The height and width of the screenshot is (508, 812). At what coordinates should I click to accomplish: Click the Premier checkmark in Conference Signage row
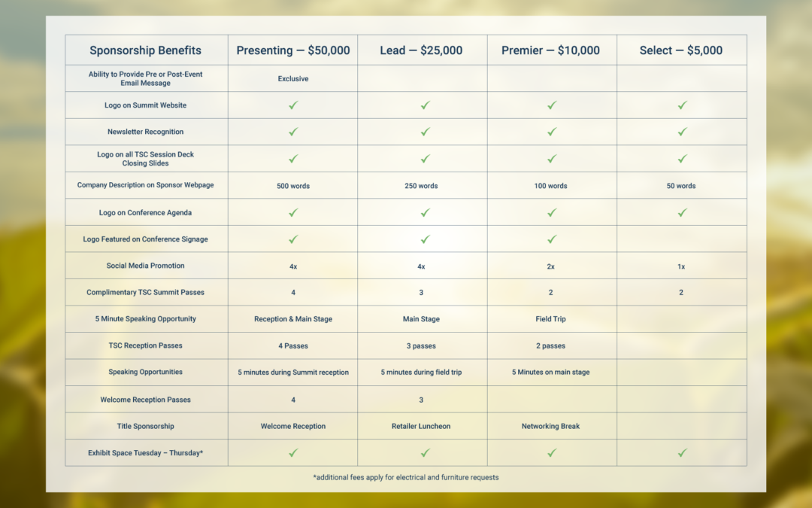pos(552,239)
